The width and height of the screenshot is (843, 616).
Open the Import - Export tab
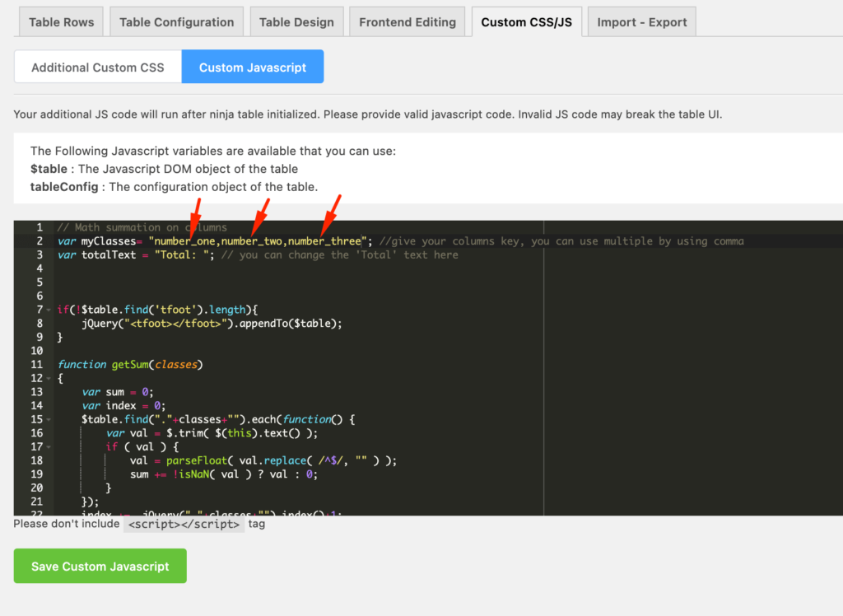[641, 22]
